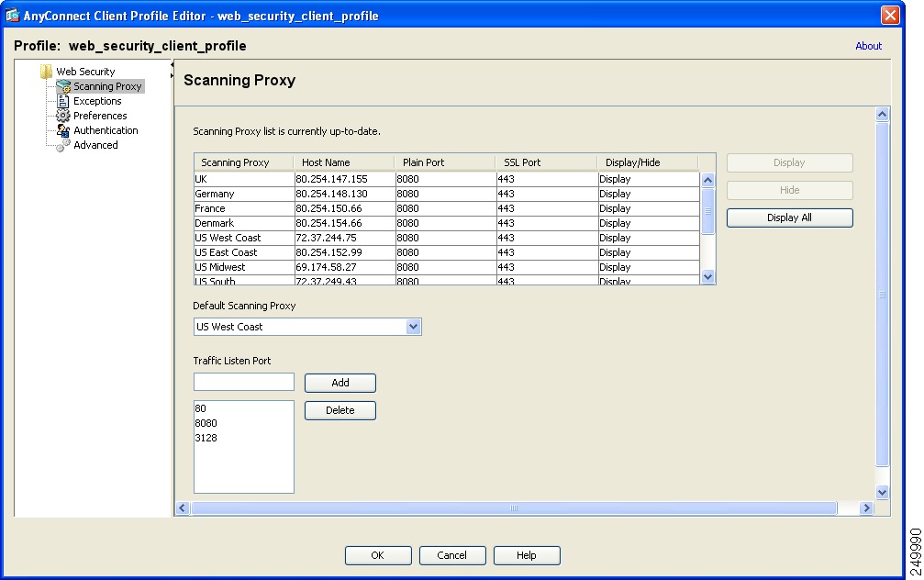
Task: Click horizontal scroll left arrow
Action: 183,508
